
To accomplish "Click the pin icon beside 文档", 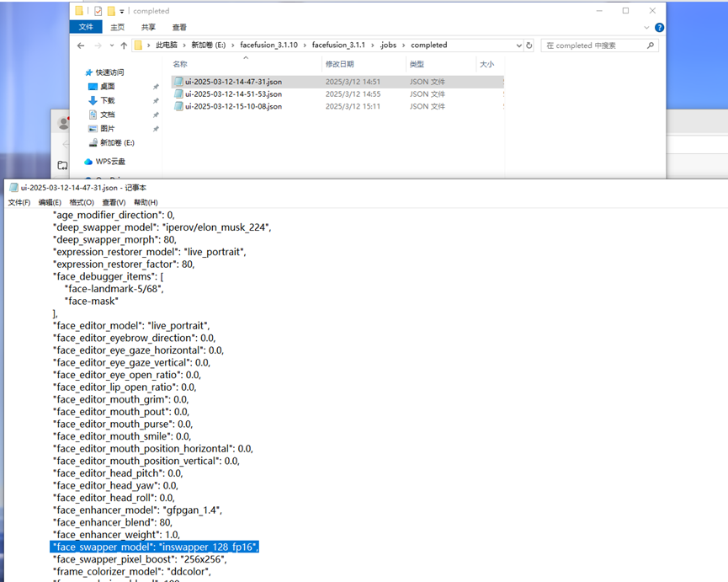I will coord(156,115).
